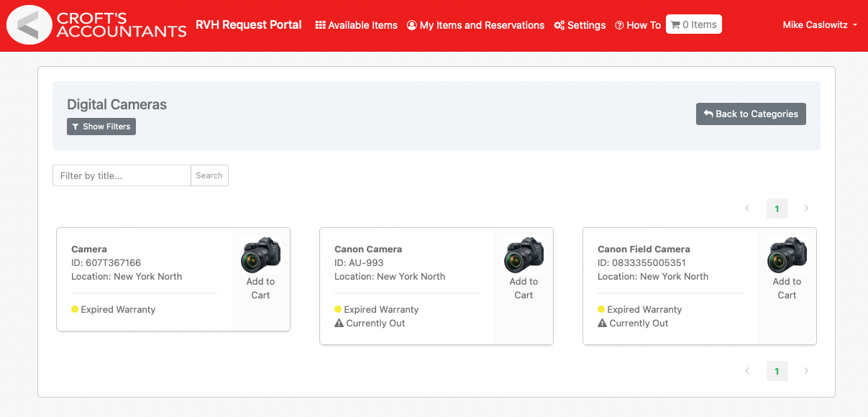
Task: Select page 1 in the top pagination
Action: [x=777, y=208]
